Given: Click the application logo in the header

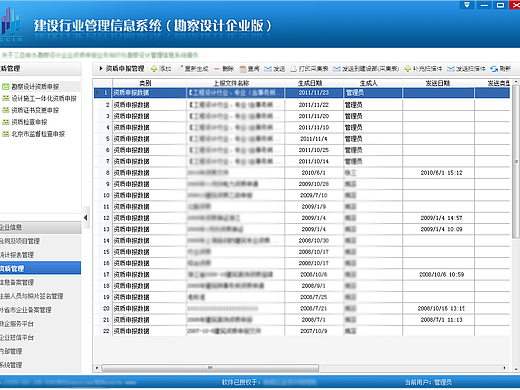Looking at the screenshot, I should (x=12, y=24).
